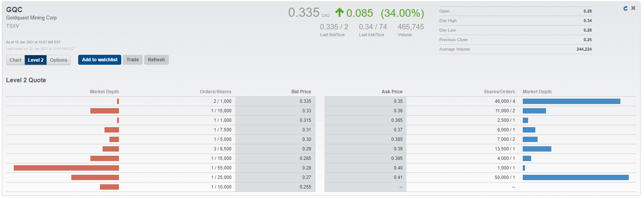Open the Options tab

coord(58,60)
